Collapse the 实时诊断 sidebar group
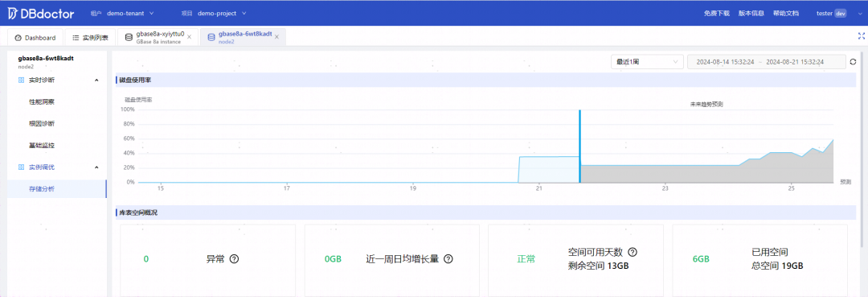Viewport: 868px width, 297px height. pos(97,80)
